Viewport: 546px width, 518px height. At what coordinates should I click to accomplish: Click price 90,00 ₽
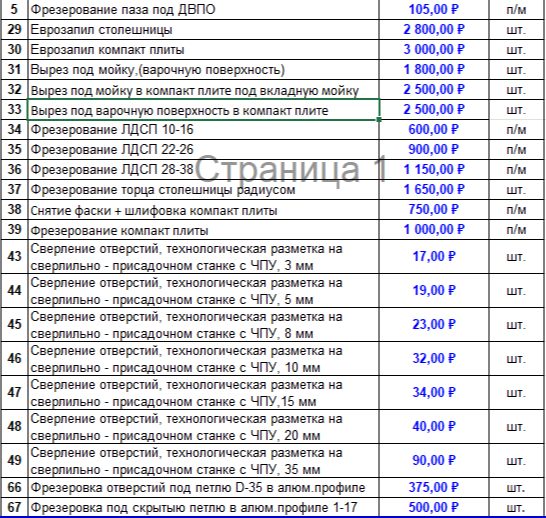[x=434, y=461]
